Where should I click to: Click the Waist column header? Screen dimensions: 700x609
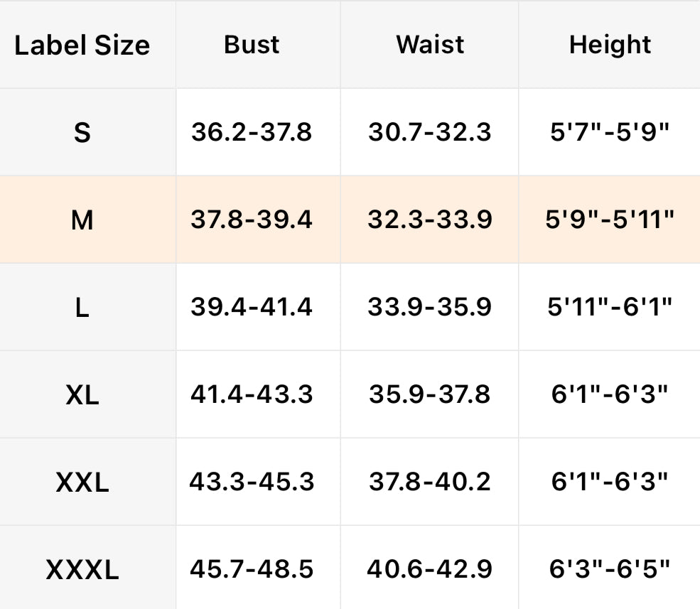tap(430, 45)
